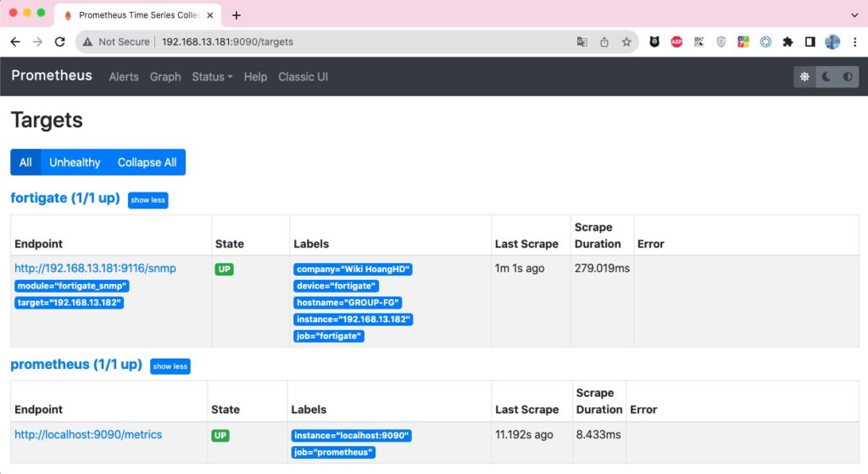Go forward in browser history
This screenshot has width=868, height=474.
[37, 42]
